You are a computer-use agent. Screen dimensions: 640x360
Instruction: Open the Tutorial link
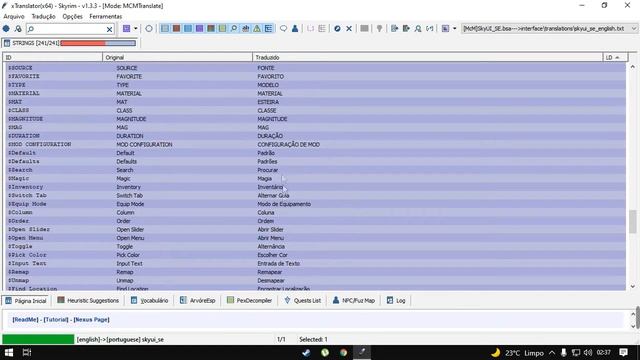pyautogui.click(x=56, y=320)
